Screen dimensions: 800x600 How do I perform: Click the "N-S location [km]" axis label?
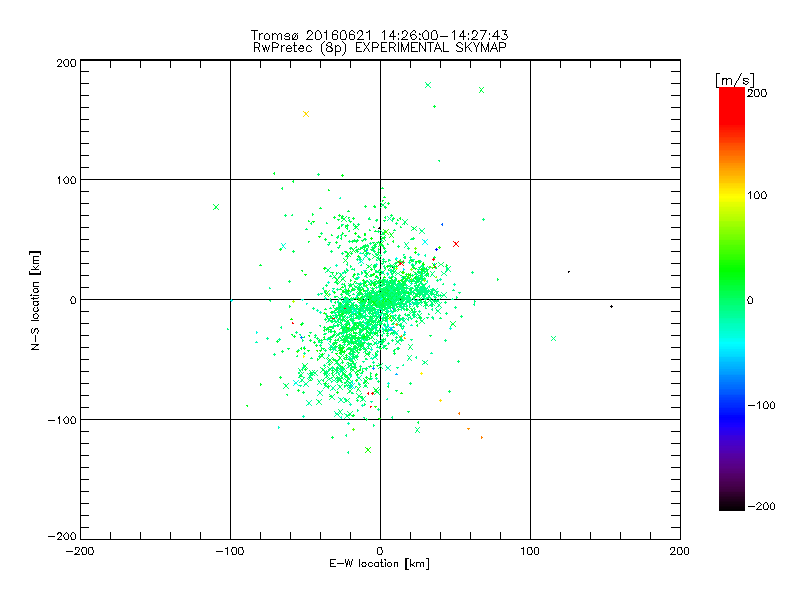coord(35,300)
